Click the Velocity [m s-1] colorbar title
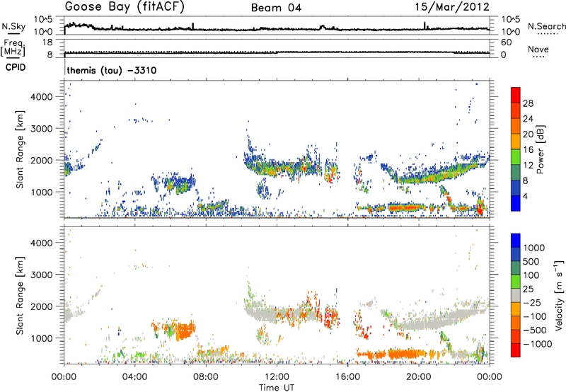Image resolution: width=566 pixels, height=392 pixels. 559,295
